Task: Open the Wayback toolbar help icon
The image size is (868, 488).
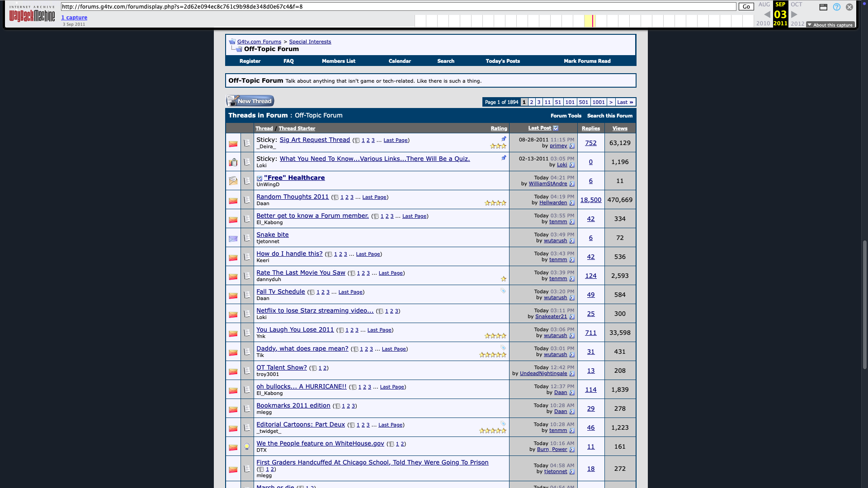Action: [837, 7]
